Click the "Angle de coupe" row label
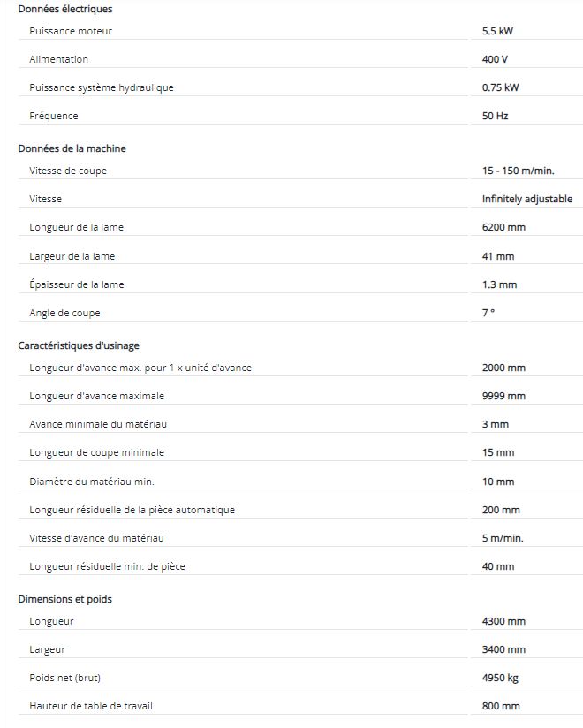 click(x=64, y=313)
